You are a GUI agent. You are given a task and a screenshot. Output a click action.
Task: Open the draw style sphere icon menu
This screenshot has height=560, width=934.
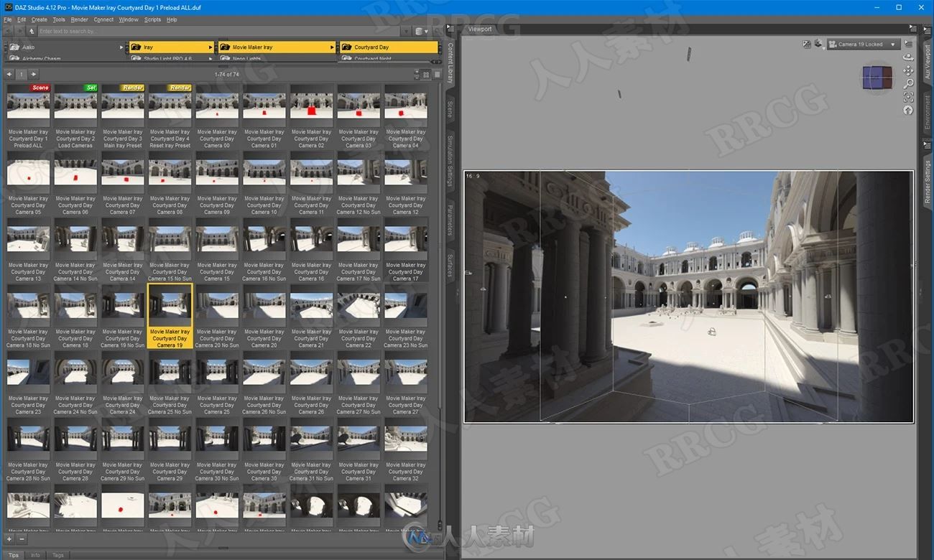click(818, 44)
